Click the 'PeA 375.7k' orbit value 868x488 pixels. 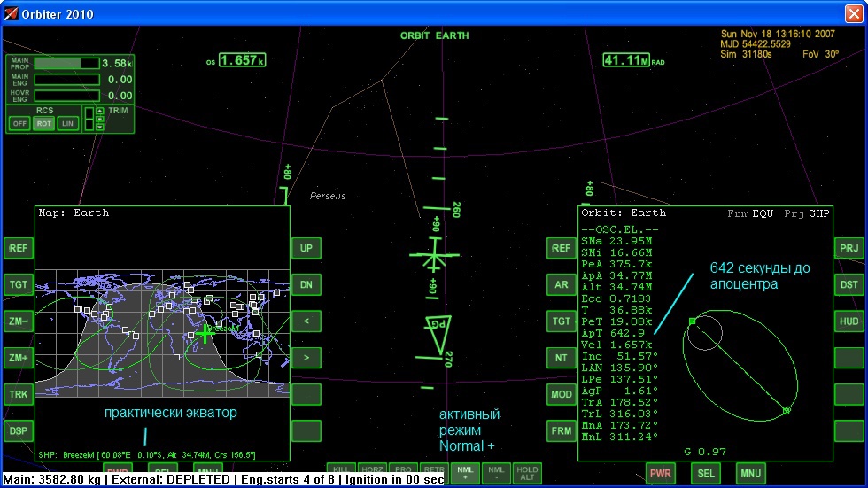coord(616,264)
